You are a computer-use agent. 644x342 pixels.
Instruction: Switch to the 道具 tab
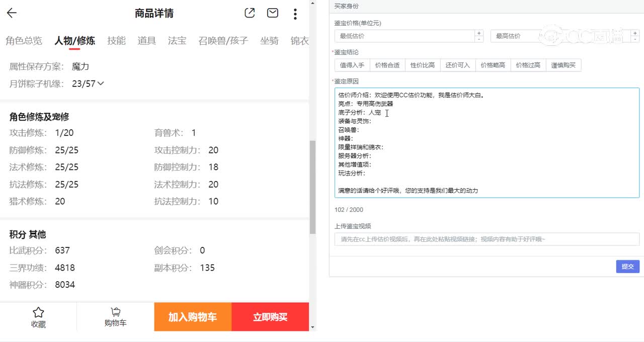click(x=147, y=41)
